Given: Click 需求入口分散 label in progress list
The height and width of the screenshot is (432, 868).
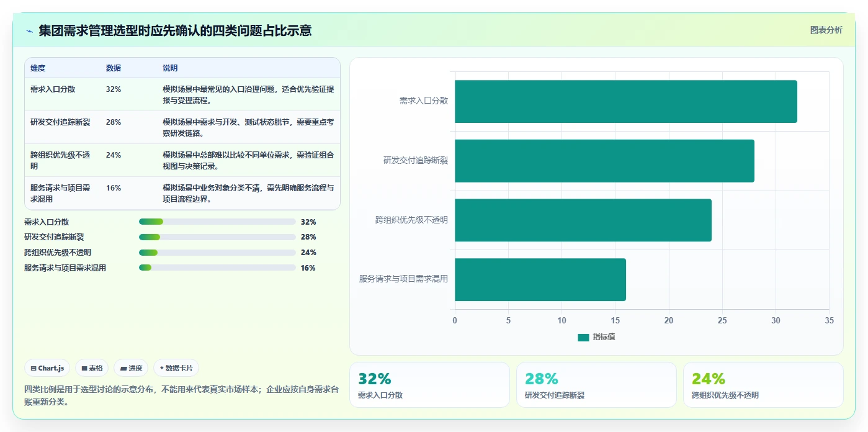Looking at the screenshot, I should pyautogui.click(x=47, y=222).
